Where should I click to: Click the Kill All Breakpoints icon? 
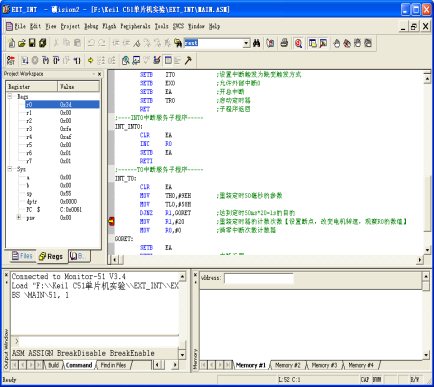347,43
